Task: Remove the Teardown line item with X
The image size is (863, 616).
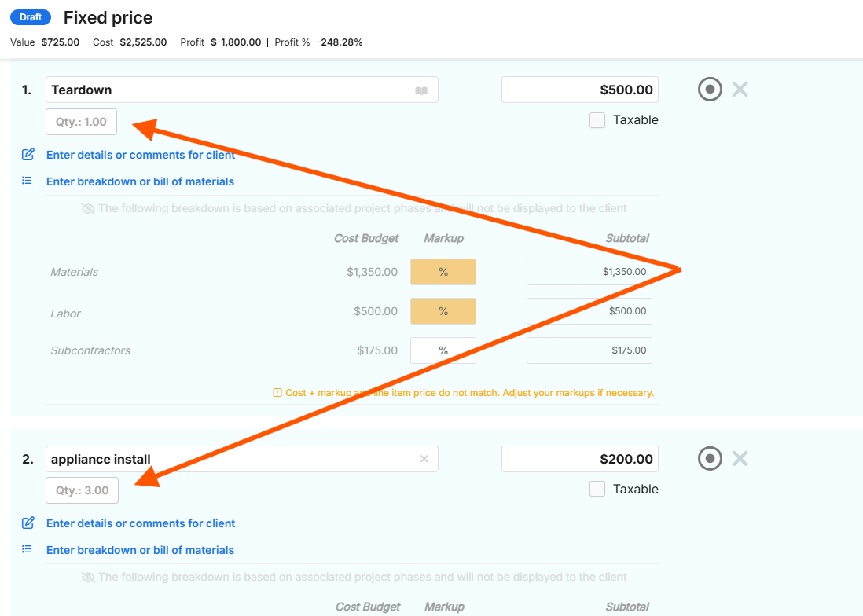Action: click(740, 90)
